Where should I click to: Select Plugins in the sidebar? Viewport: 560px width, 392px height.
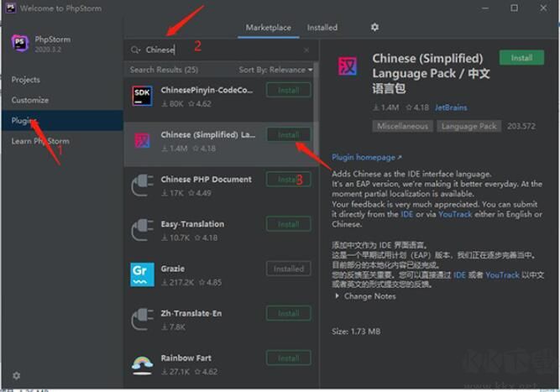62,120
